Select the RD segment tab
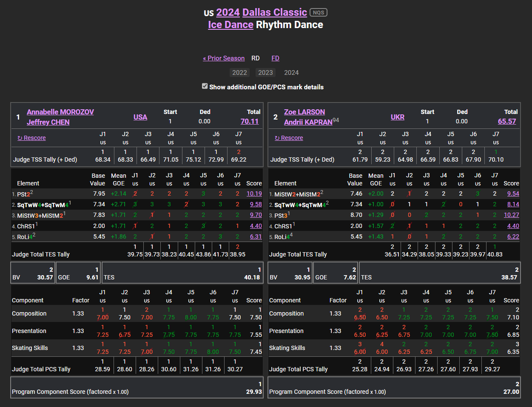 point(255,58)
